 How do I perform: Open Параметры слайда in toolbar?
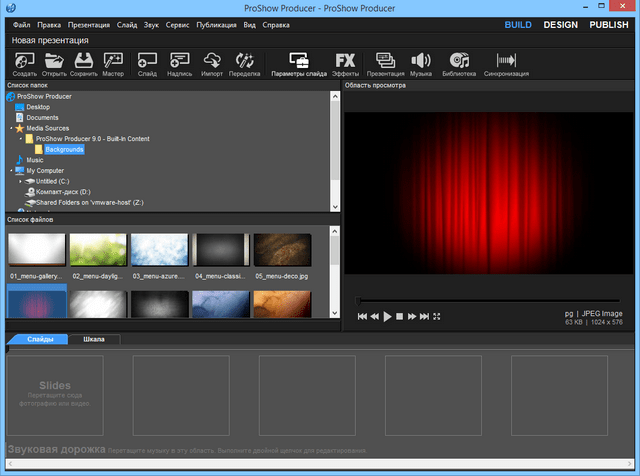tap(299, 62)
